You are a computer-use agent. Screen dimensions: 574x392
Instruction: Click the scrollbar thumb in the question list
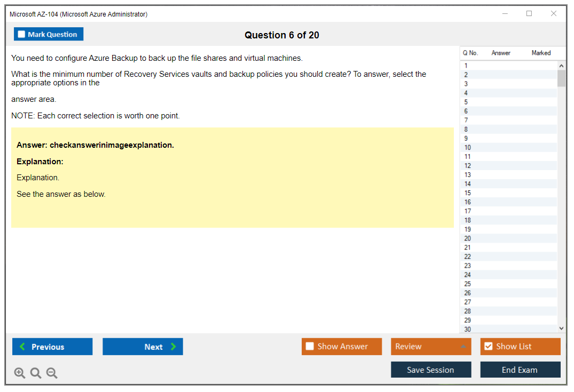(x=561, y=78)
